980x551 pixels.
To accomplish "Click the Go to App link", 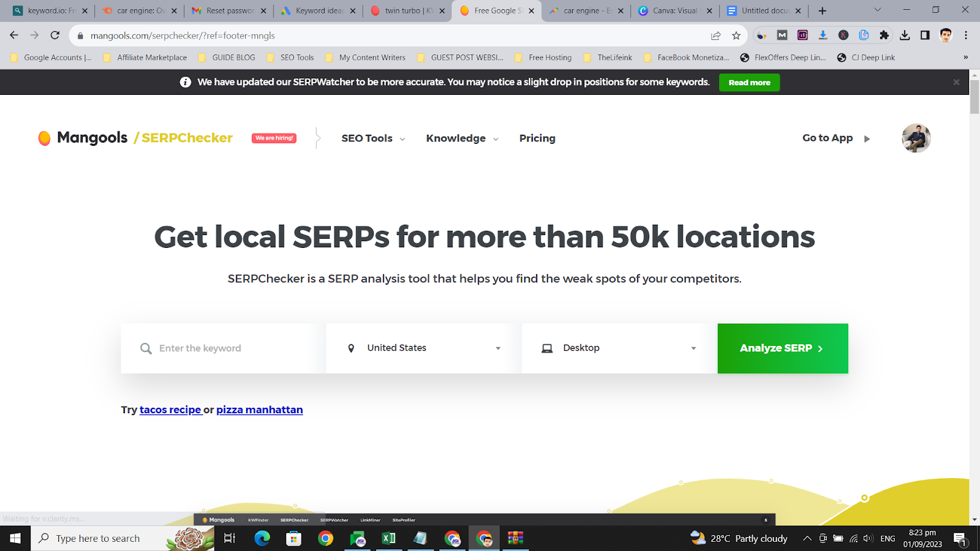I will (x=836, y=138).
